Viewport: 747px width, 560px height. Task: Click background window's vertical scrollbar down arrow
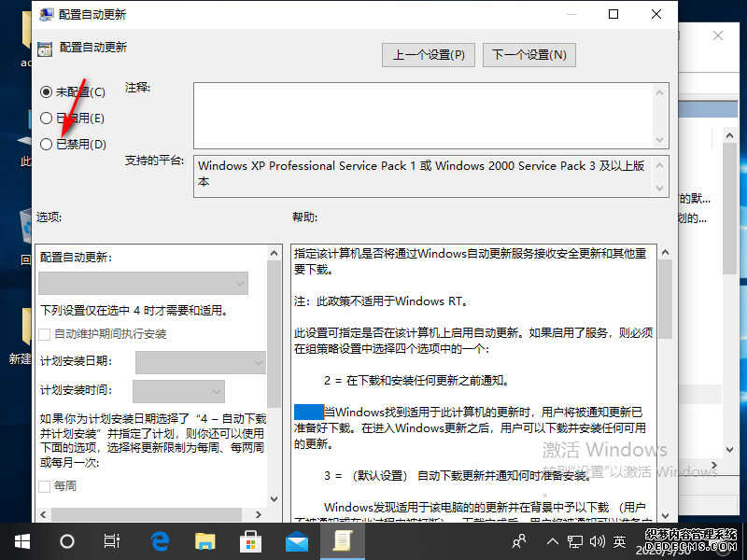pyautogui.click(x=729, y=449)
